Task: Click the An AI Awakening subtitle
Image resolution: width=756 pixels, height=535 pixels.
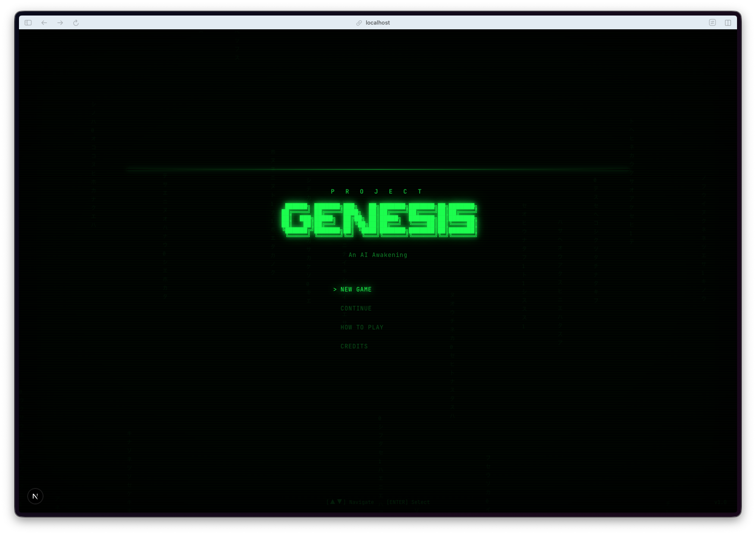Action: [x=377, y=255]
